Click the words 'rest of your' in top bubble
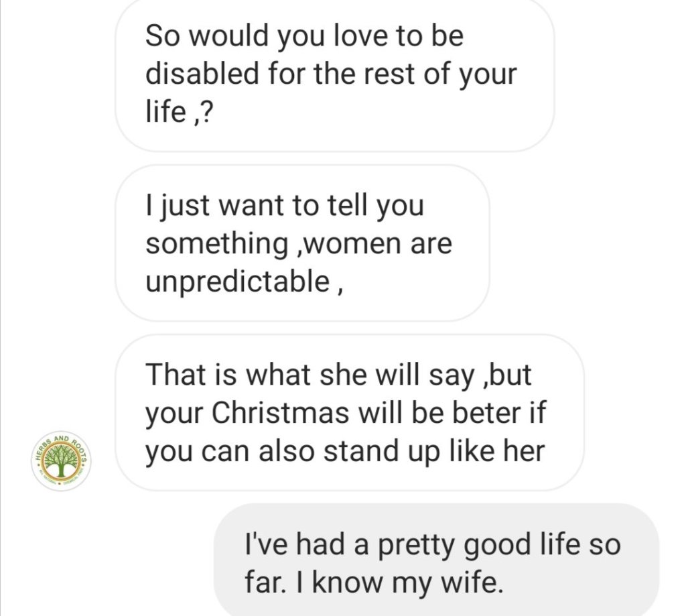This screenshot has height=616, width=686. click(441, 74)
